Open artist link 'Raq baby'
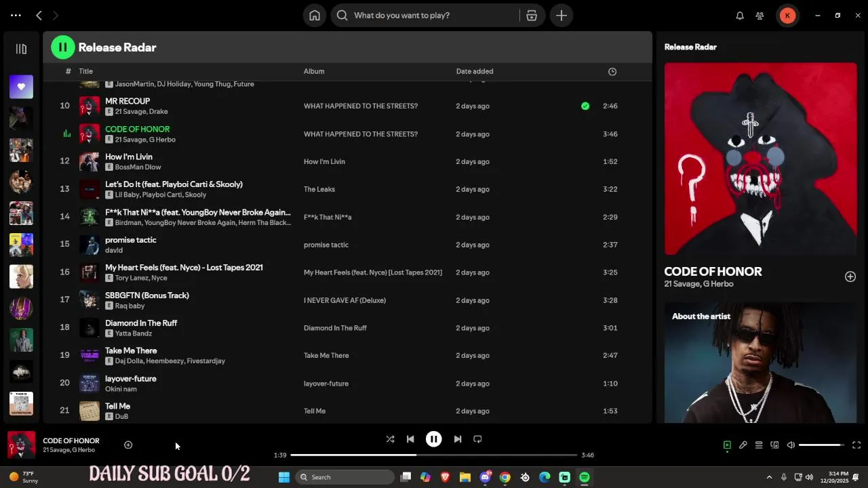The width and height of the screenshot is (868, 488). (x=130, y=306)
